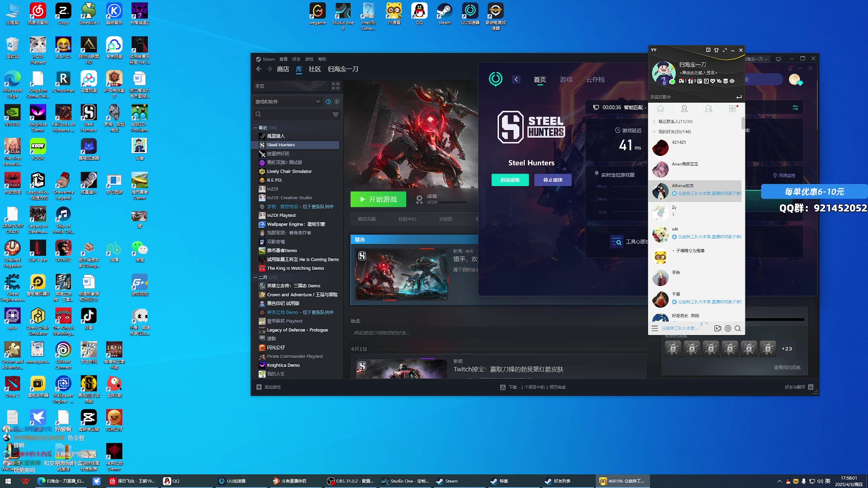Open the 游戏和软件 library filter dropdown
The width and height of the screenshot is (868, 488).
pyautogui.click(x=288, y=102)
